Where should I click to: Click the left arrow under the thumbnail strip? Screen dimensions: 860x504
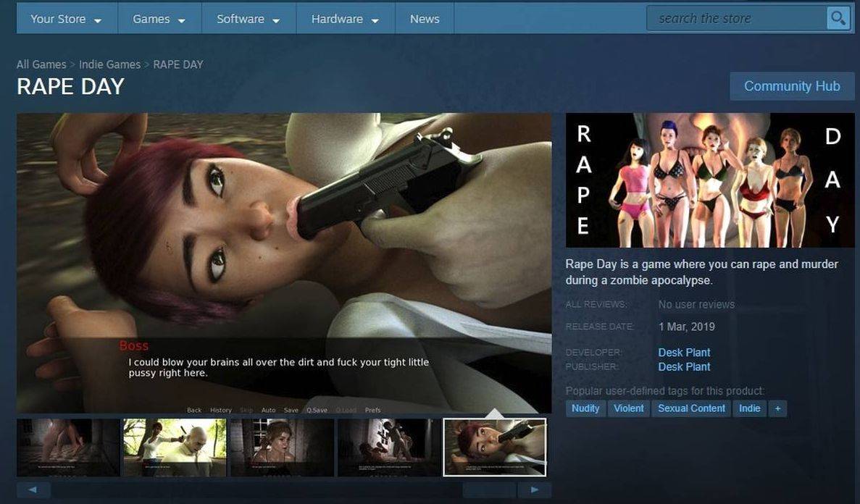(x=33, y=490)
